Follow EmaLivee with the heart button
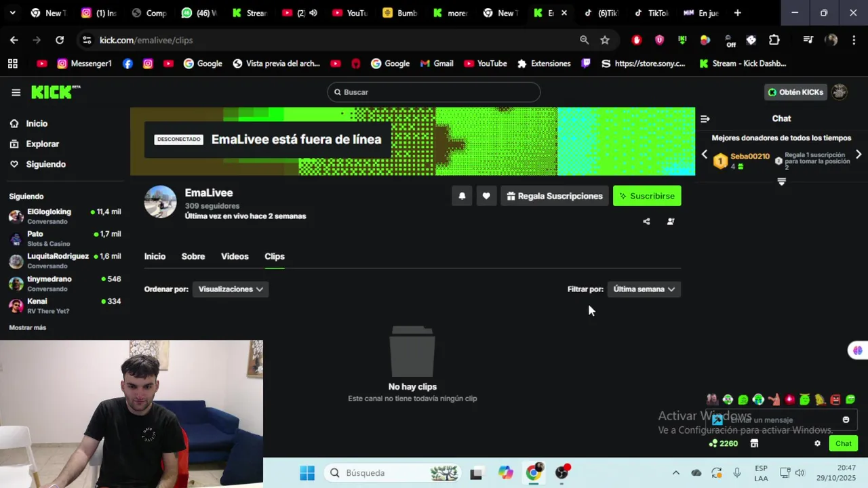The height and width of the screenshot is (488, 868). [486, 196]
